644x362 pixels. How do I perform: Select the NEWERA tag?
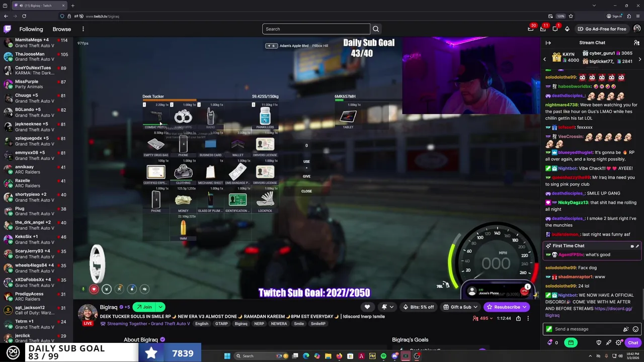pyautogui.click(x=279, y=324)
